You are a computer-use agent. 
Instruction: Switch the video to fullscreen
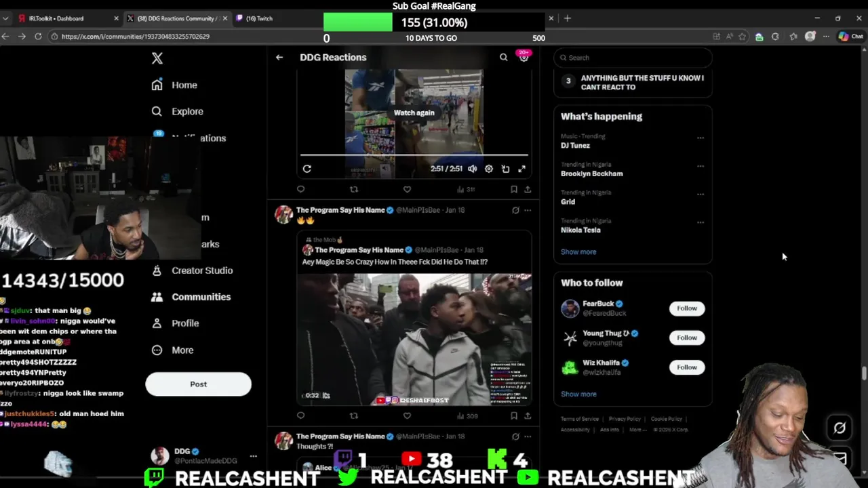[521, 169]
